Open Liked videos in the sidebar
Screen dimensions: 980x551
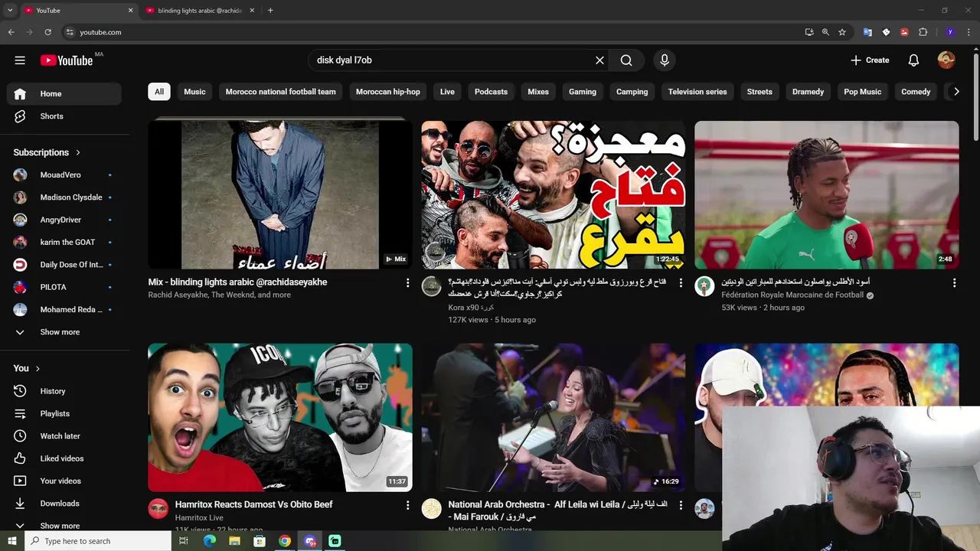[x=64, y=458]
